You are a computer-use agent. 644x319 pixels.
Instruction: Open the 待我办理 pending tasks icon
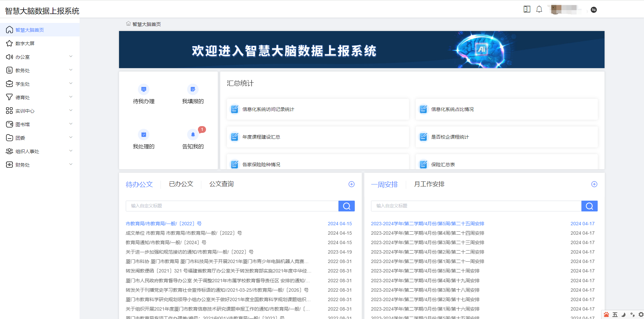144,89
